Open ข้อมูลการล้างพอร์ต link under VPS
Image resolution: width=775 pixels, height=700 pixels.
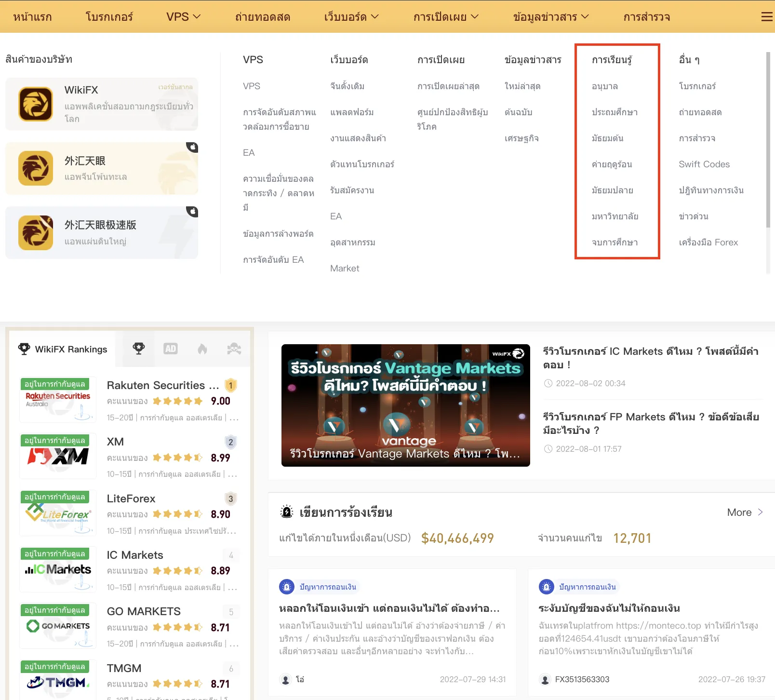pos(278,234)
